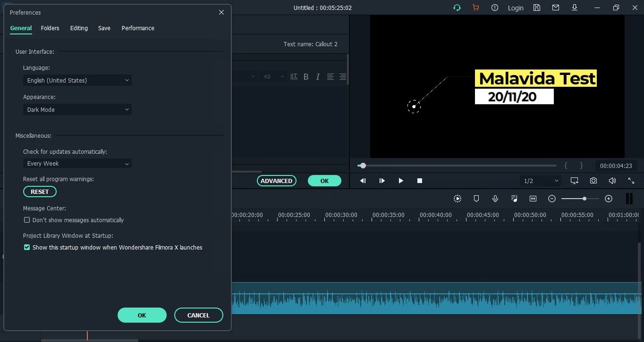
Task: Switch to the Folders tab
Action: (x=50, y=28)
